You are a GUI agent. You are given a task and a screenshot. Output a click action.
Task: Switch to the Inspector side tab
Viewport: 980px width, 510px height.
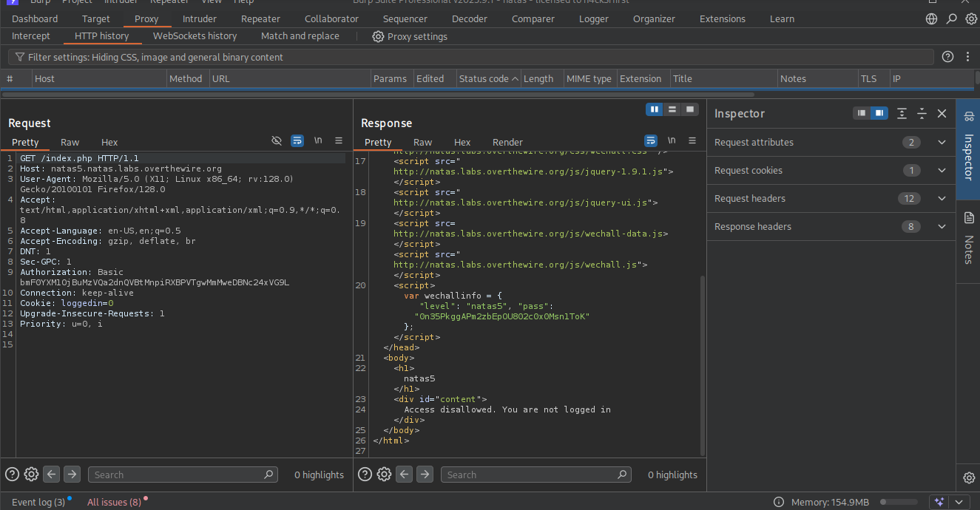click(968, 149)
